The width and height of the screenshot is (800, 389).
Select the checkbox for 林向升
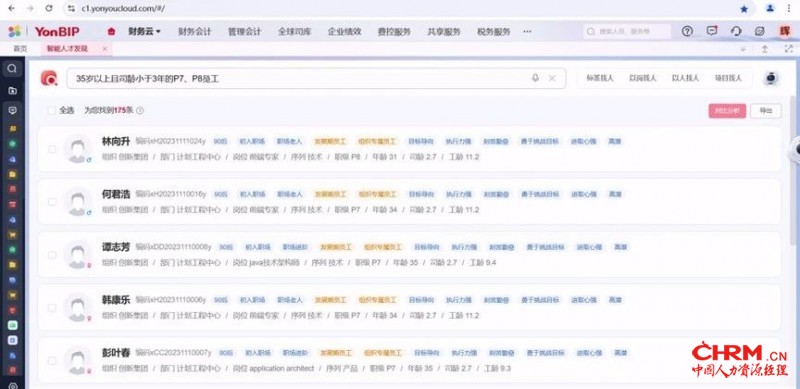(x=52, y=149)
